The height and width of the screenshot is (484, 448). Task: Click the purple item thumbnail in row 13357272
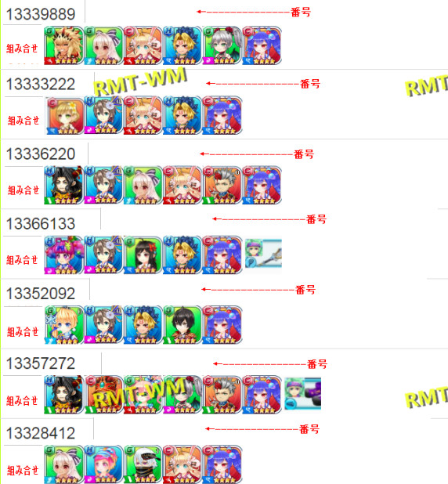tap(302, 393)
